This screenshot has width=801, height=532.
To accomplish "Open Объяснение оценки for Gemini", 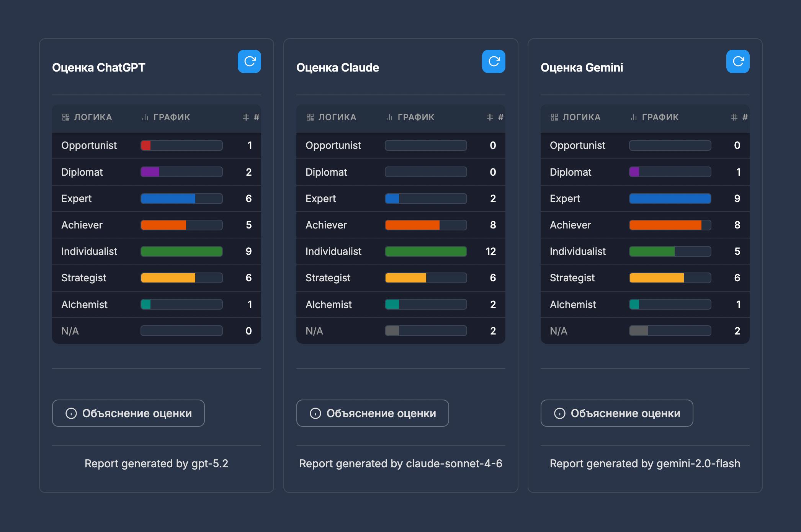I will 617,413.
